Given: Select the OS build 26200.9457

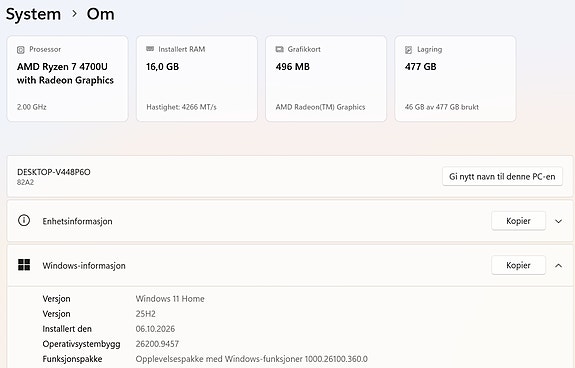Looking at the screenshot, I should (x=157, y=344).
